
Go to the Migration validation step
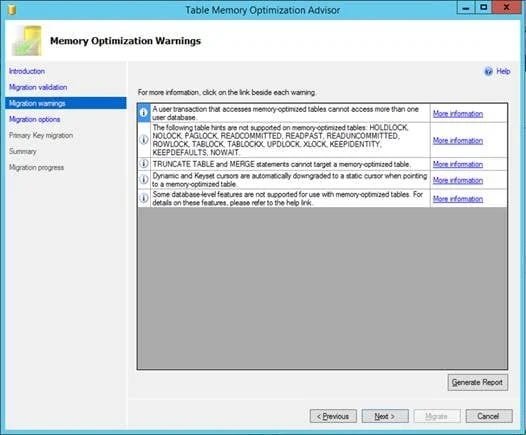(x=38, y=87)
